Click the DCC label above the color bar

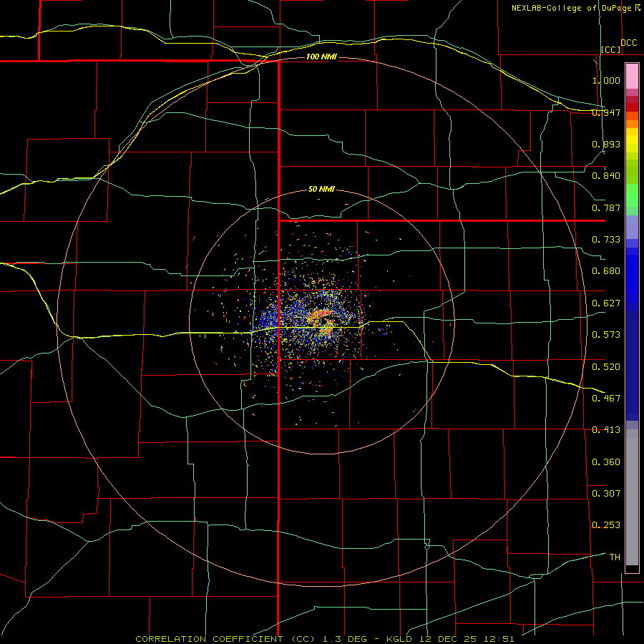629,42
